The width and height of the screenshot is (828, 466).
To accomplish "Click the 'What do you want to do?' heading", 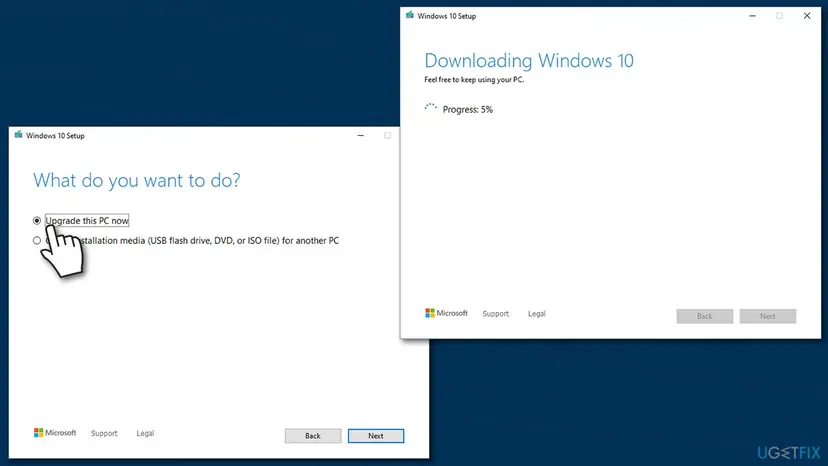I will [136, 180].
